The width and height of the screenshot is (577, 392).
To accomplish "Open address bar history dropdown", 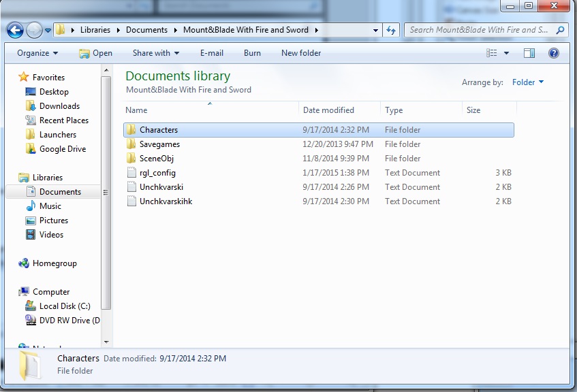I will pyautogui.click(x=375, y=30).
